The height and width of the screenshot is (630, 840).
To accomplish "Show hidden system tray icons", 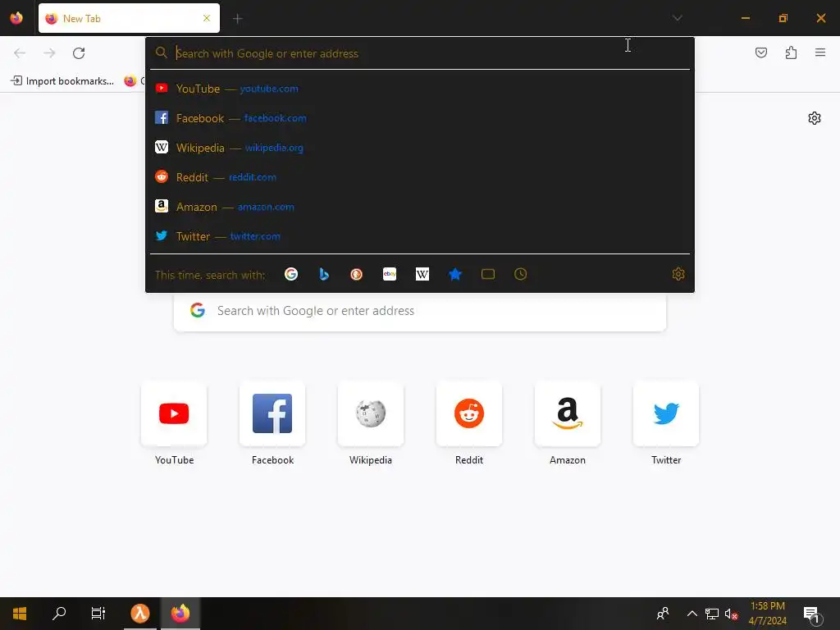I will [692, 614].
